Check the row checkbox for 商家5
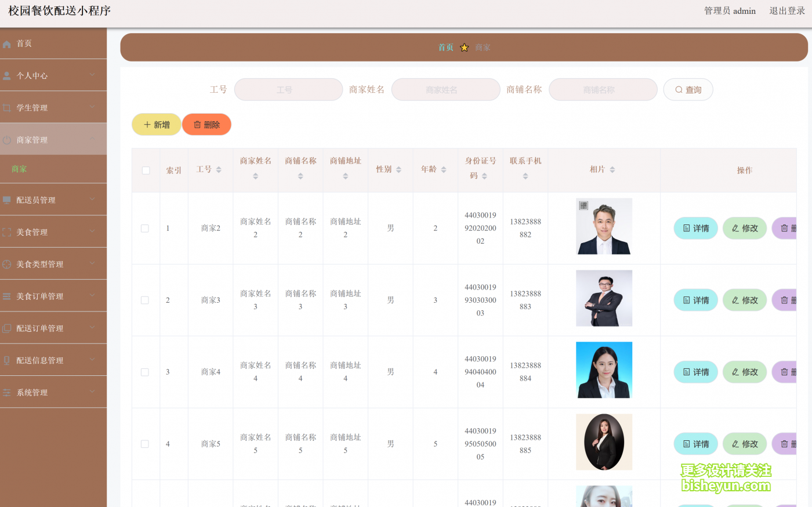This screenshot has width=812, height=507. click(x=145, y=444)
